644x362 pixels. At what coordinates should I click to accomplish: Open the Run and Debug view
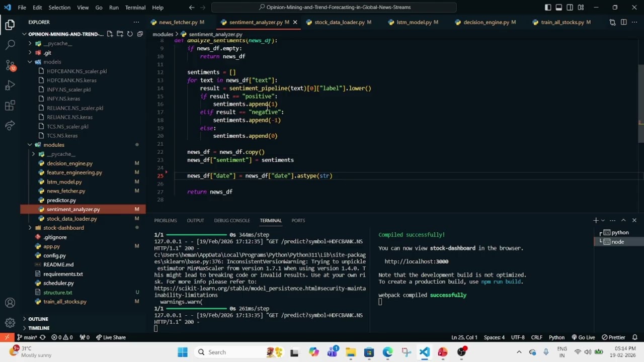pyautogui.click(x=10, y=85)
